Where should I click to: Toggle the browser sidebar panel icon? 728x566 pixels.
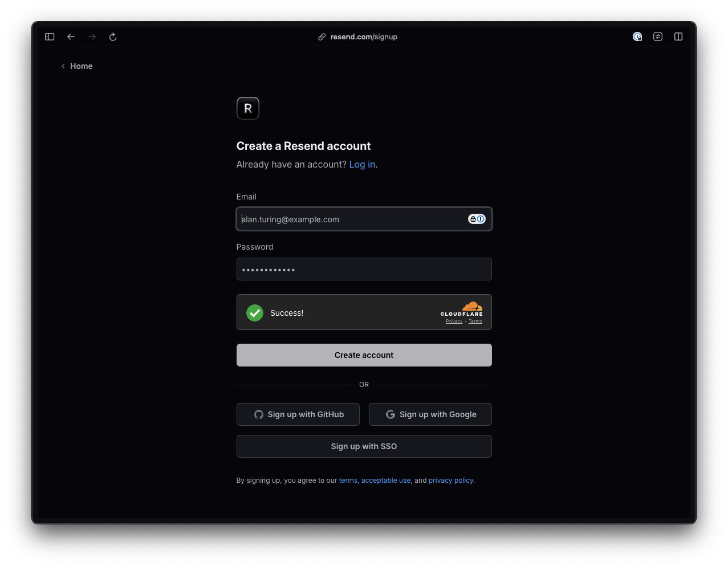point(50,36)
